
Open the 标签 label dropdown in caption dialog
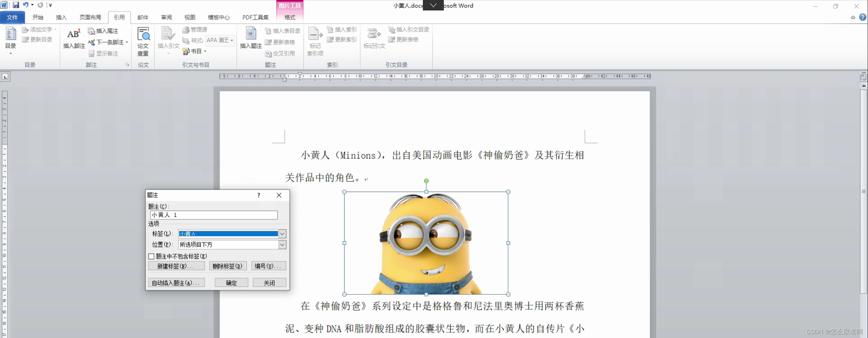point(282,234)
